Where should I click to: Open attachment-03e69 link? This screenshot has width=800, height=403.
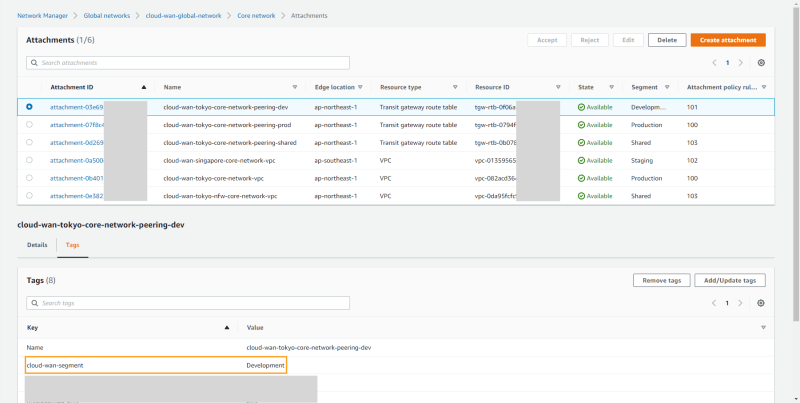pyautogui.click(x=77, y=107)
